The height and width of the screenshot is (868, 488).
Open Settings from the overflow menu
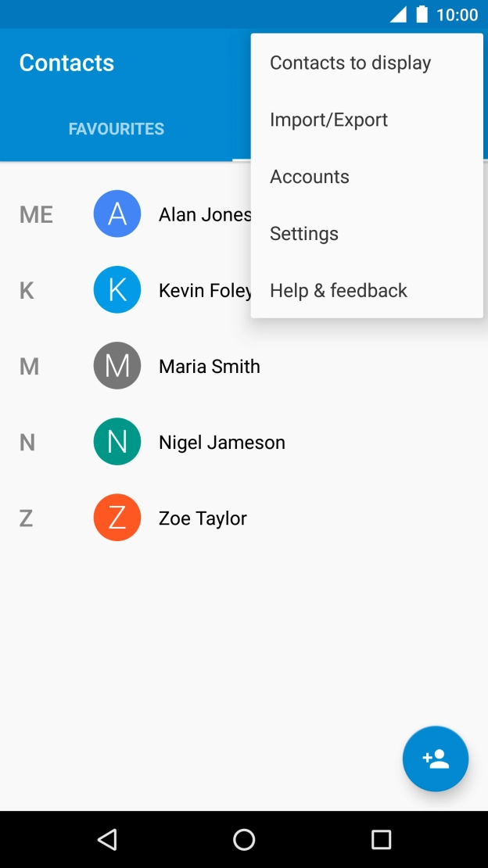304,234
